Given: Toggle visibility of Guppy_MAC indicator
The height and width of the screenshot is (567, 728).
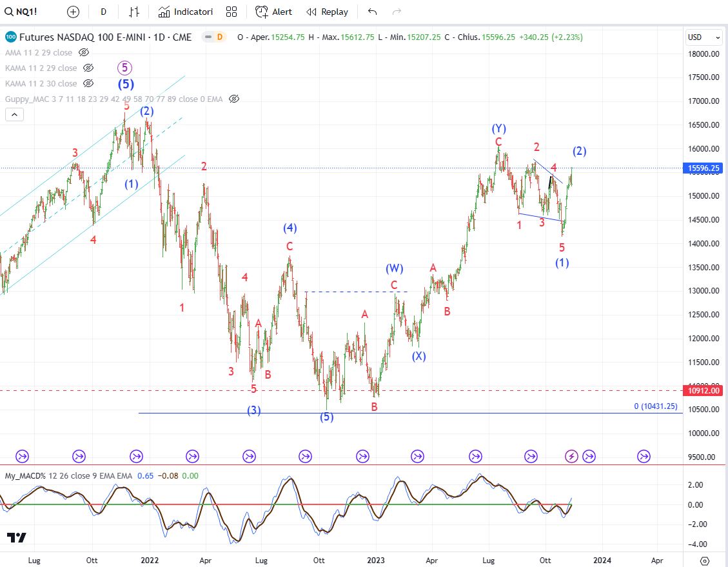Looking at the screenshot, I should point(234,99).
